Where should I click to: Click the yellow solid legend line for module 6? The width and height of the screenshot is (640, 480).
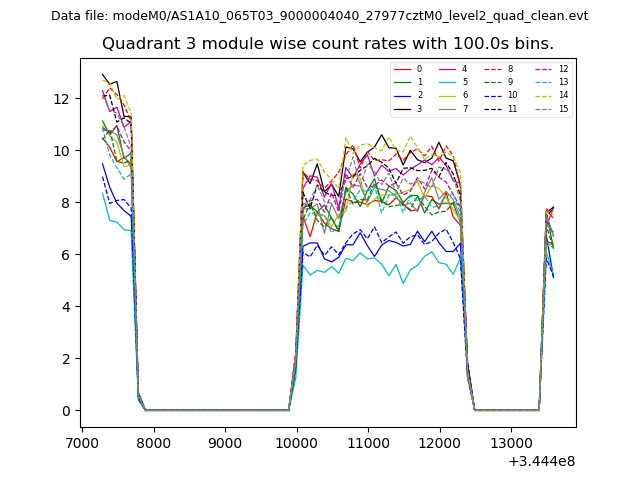pos(448,95)
